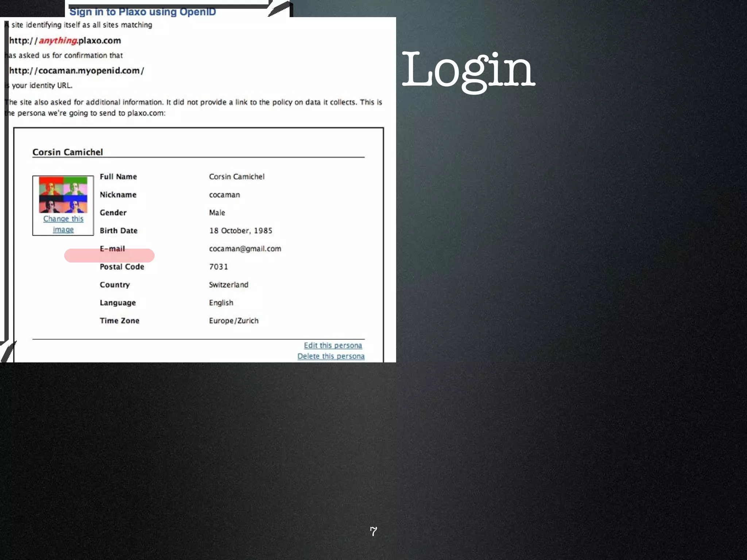Screen dimensions: 747x560
Task: Click the http://anything.plaxo.com URL text
Action: [x=65, y=40]
